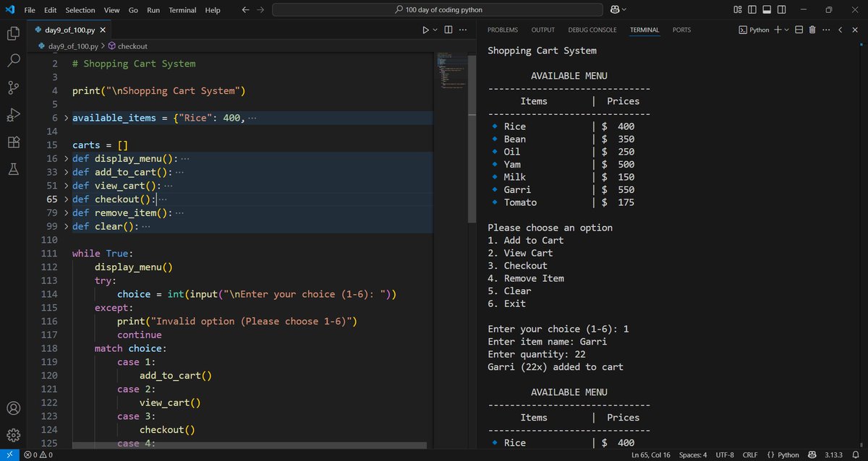Toggle the Primary Side Bar visibility
868x461 pixels.
[752, 9]
